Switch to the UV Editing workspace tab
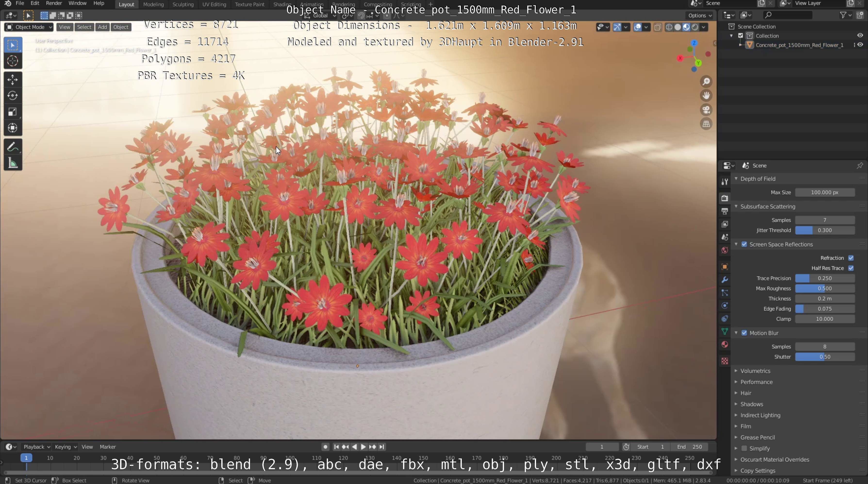This screenshot has width=868, height=484. click(214, 4)
